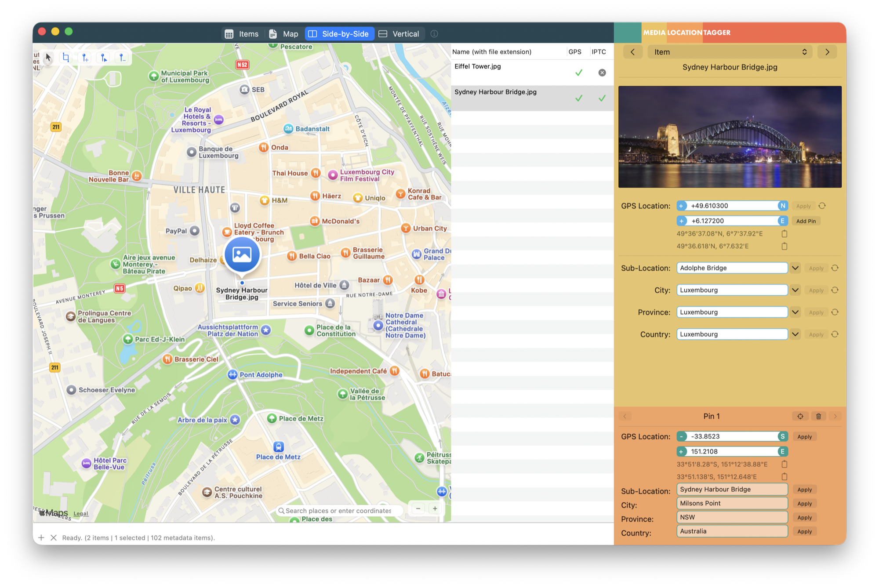Image resolution: width=879 pixels, height=588 pixels.
Task: Click the Sydney Harbour Bridge photo map pin
Action: [242, 255]
